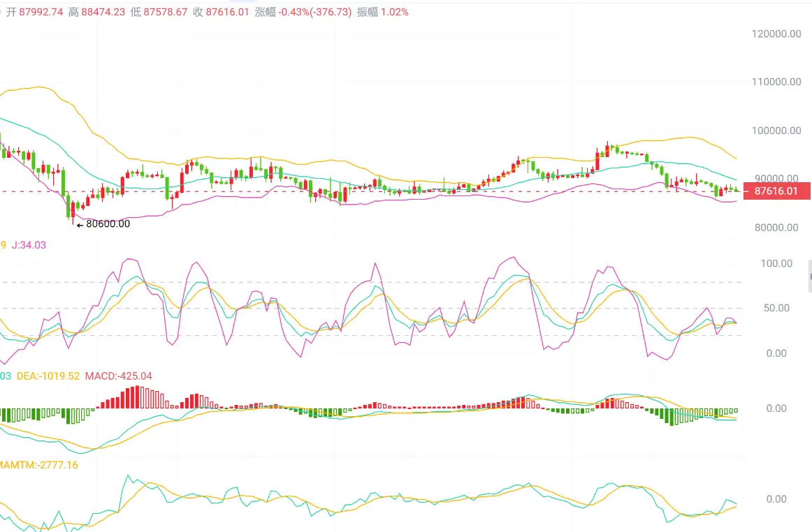Click the 0.00 label on MAMTM axis

click(x=776, y=499)
